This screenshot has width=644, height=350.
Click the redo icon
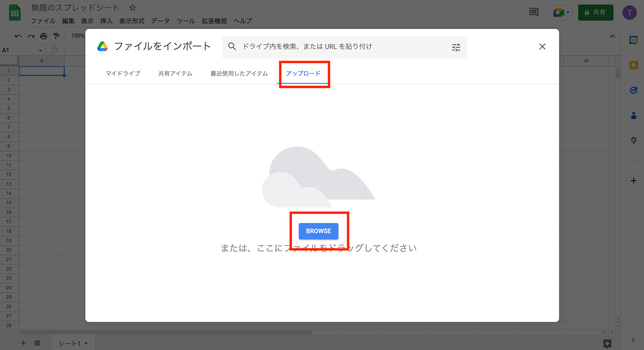[31, 36]
